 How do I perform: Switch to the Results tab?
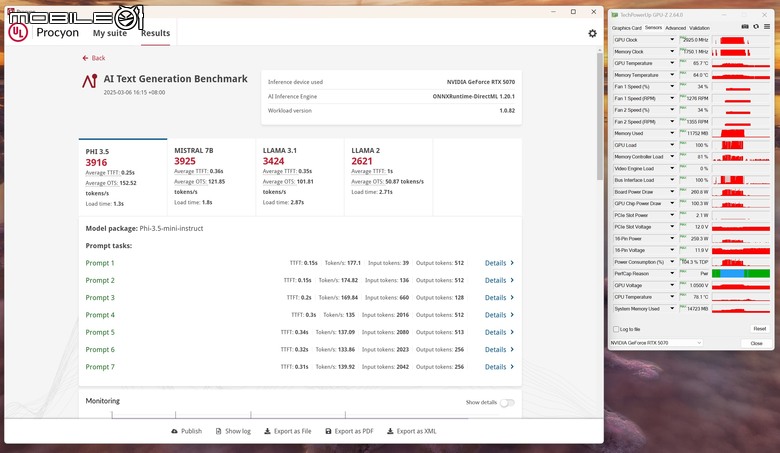tap(155, 33)
